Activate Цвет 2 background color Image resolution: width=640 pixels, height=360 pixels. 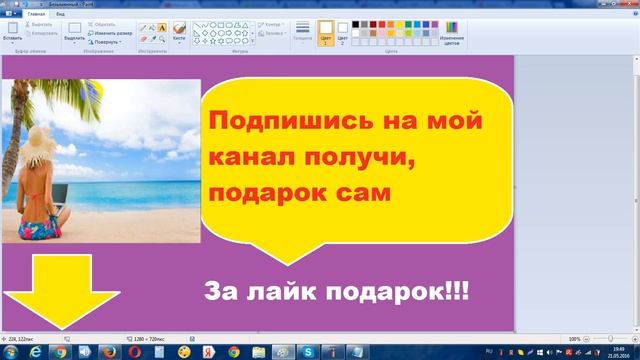[343, 33]
